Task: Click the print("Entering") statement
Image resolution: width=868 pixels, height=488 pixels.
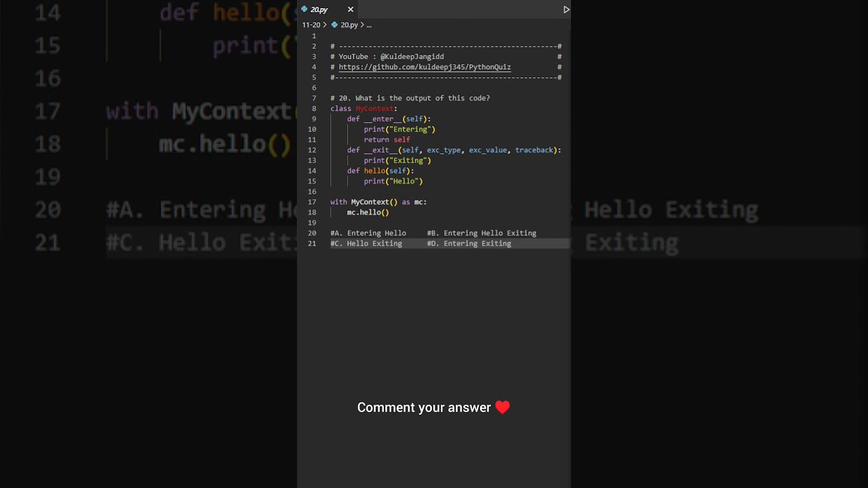Action: (399, 129)
